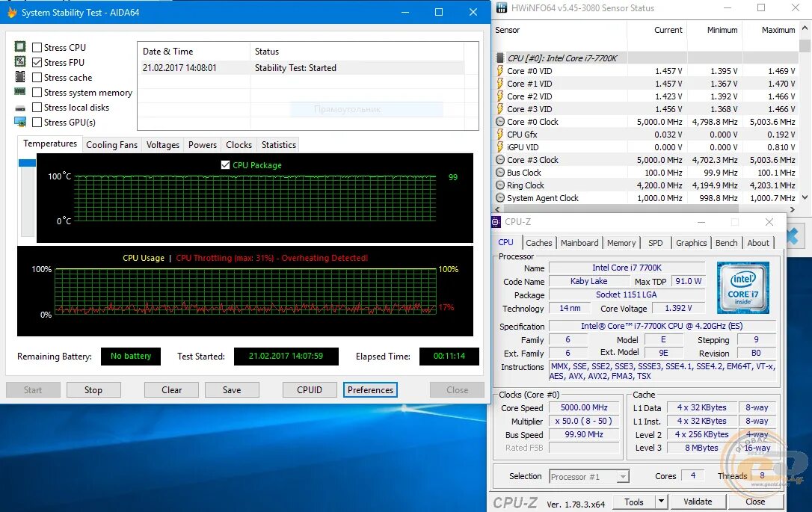Open the CPUID panel button
The height and width of the screenshot is (512, 812).
tap(309, 390)
